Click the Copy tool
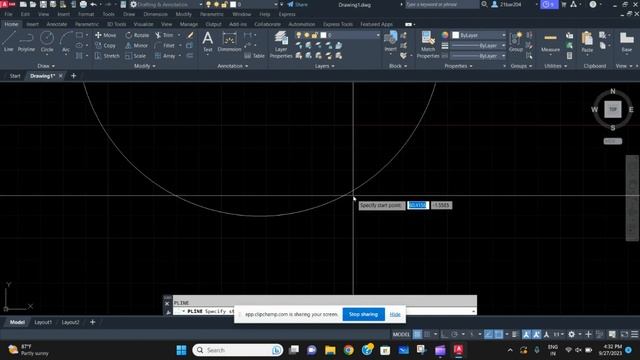 (105, 45)
